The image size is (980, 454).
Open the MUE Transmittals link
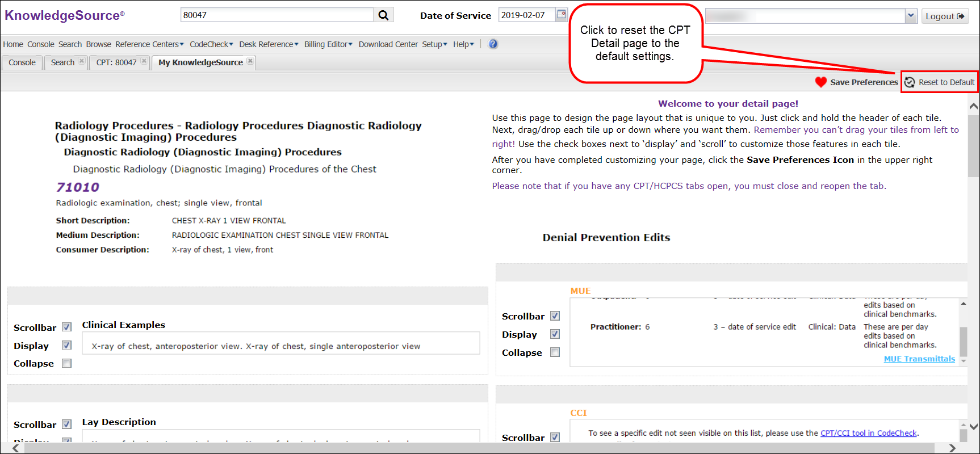(x=919, y=359)
